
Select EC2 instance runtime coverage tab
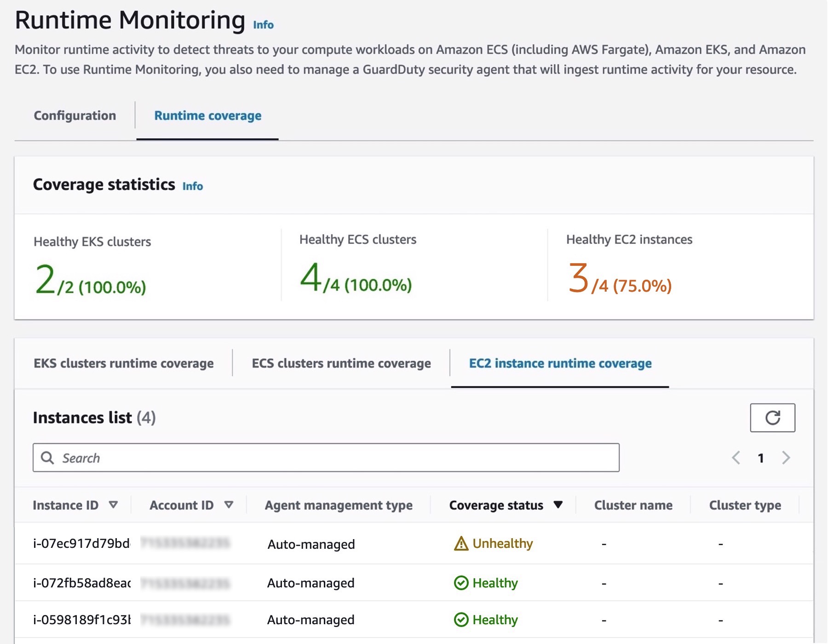560,363
